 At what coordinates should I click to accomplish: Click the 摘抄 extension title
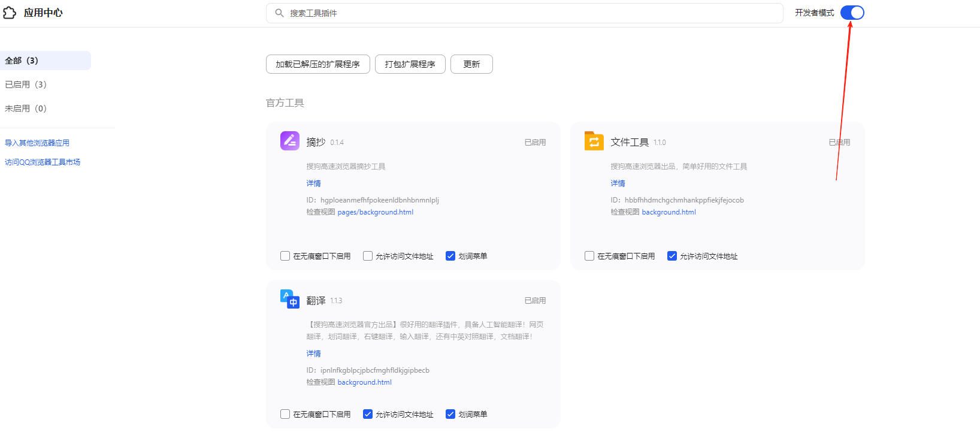pos(316,142)
